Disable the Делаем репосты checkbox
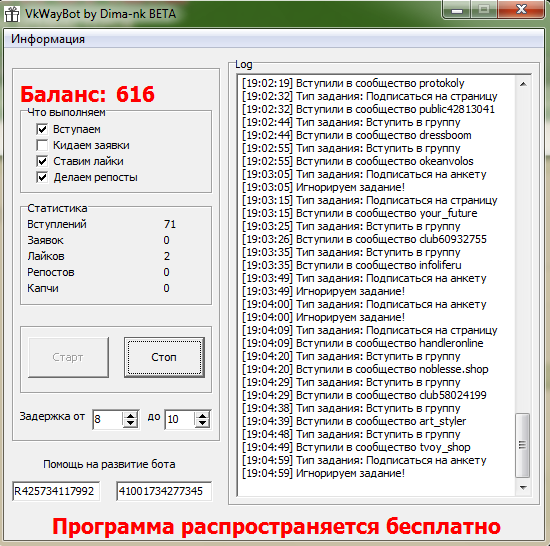Image resolution: width=550 pixels, height=546 pixels. click(x=42, y=177)
